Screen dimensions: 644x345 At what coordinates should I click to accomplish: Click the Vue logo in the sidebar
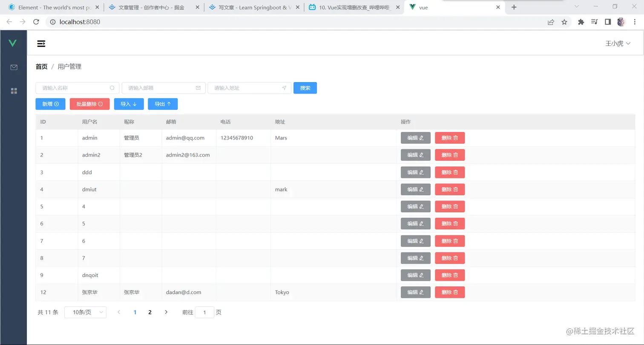coord(13,43)
